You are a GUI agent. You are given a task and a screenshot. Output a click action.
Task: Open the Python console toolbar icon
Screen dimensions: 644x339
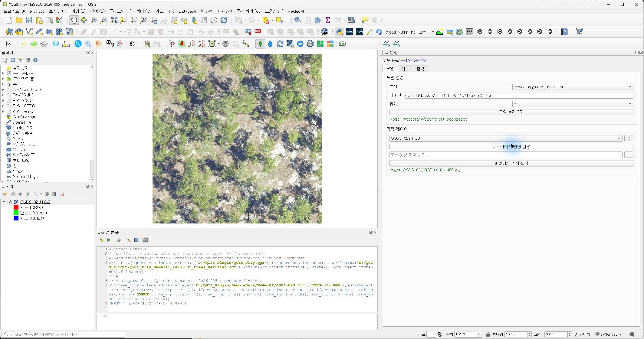tap(340, 32)
